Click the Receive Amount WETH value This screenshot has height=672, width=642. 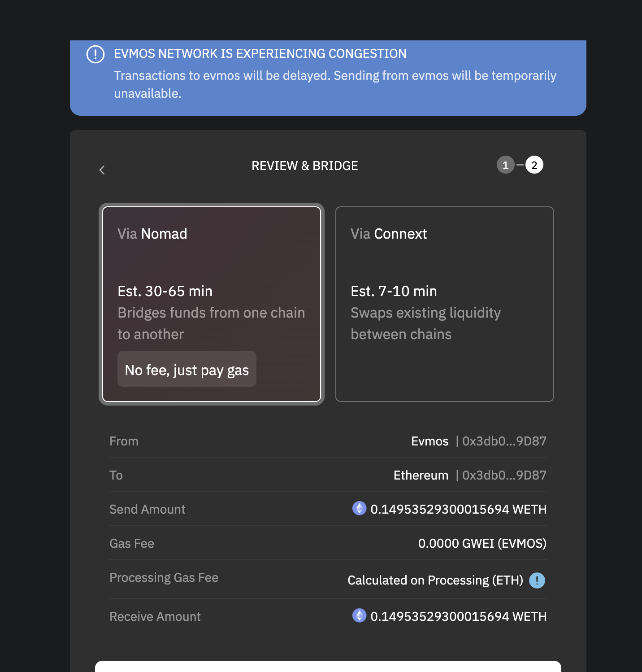click(459, 616)
